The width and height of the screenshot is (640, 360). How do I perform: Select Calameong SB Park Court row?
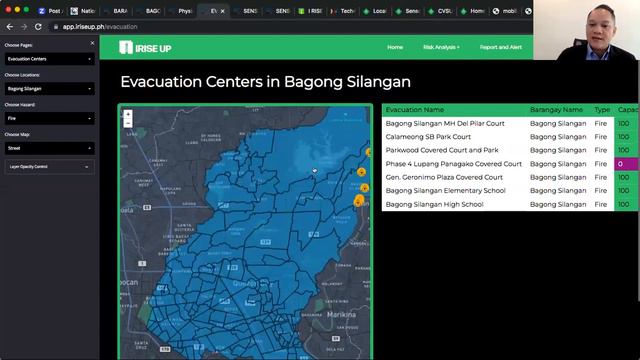(x=510, y=137)
